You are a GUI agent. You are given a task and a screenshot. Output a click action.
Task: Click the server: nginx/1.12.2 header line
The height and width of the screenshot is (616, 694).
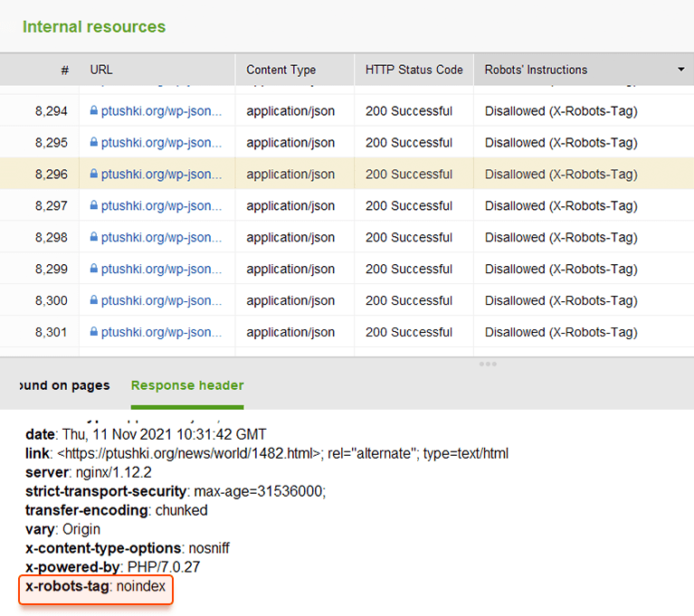point(89,472)
